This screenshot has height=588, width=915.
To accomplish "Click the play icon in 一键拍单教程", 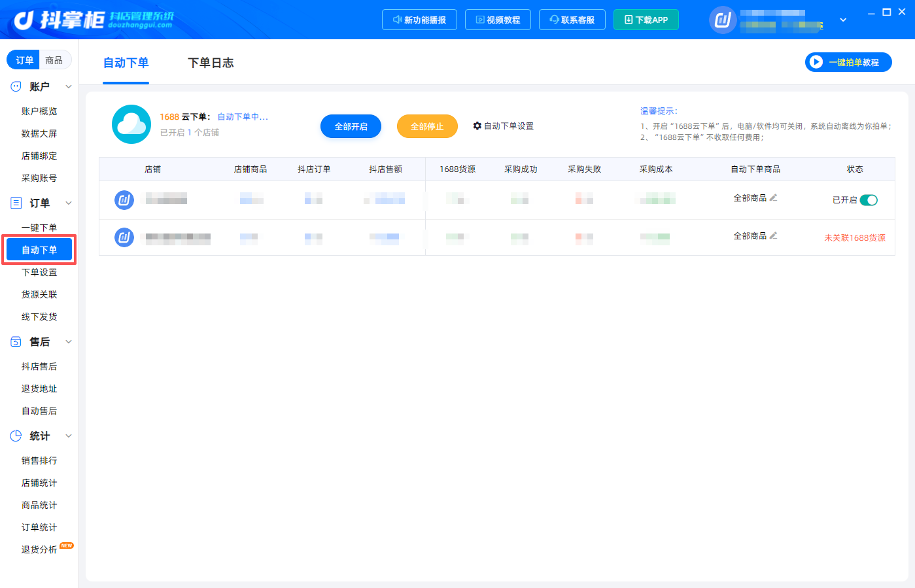I will [x=816, y=62].
